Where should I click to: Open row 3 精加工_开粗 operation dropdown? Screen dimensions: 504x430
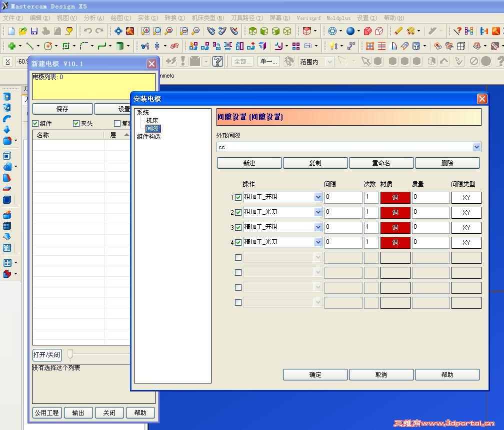[318, 227]
